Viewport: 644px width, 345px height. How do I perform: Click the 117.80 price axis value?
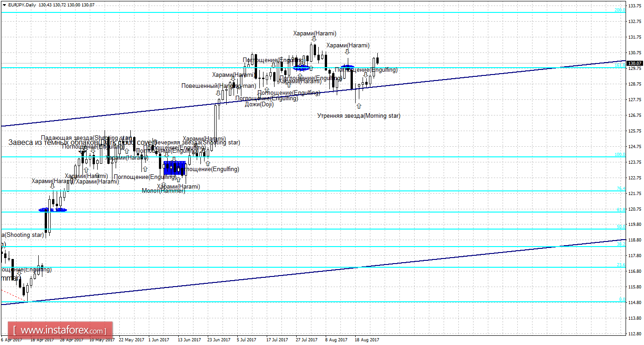[x=635, y=256]
